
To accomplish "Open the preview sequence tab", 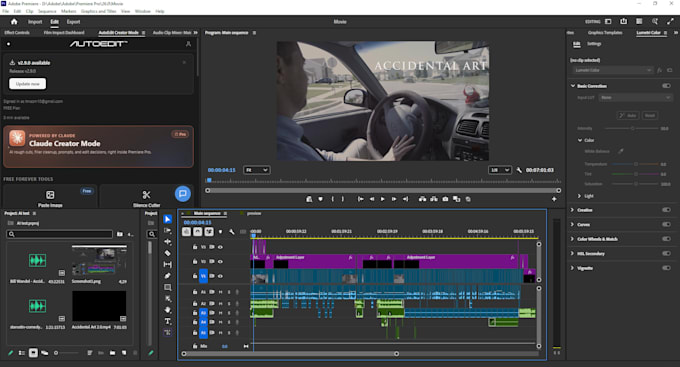I will [254, 213].
